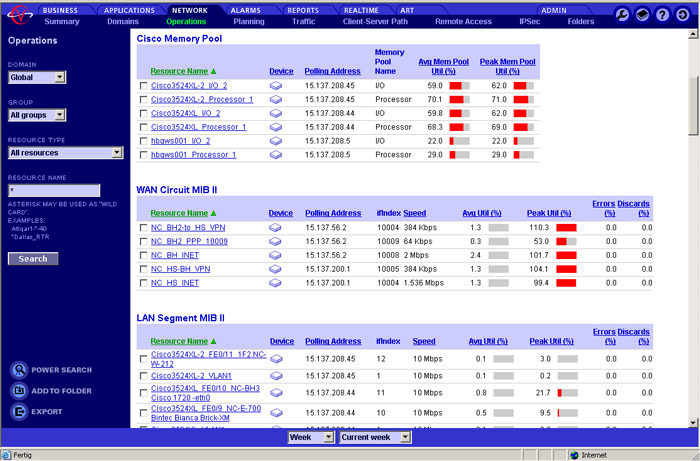Click the logout arrow icon in header

(x=683, y=15)
